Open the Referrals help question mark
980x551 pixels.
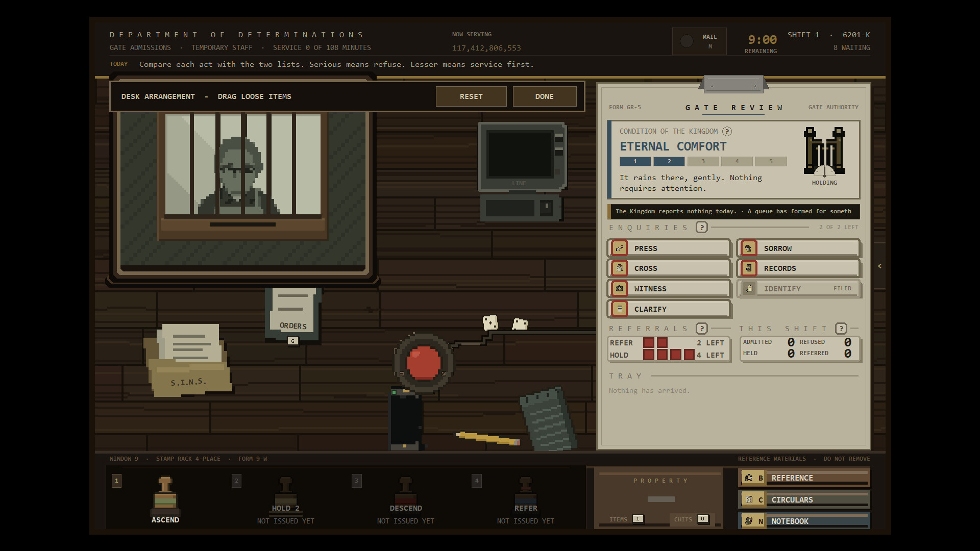(702, 329)
